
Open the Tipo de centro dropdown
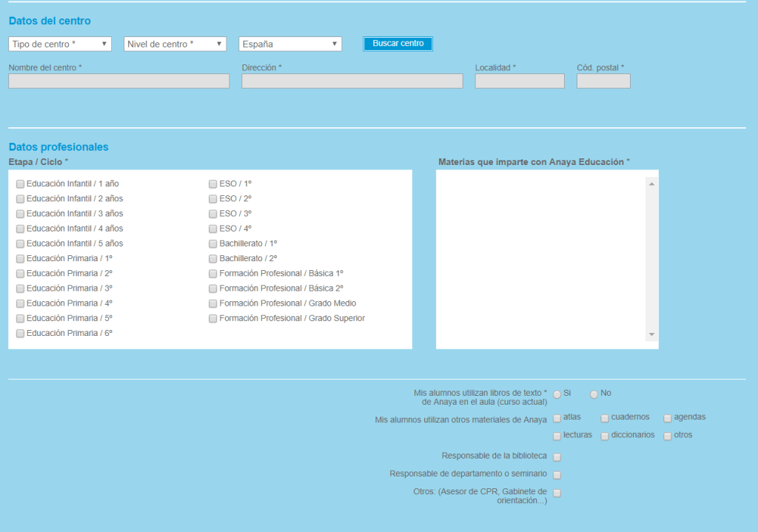60,44
